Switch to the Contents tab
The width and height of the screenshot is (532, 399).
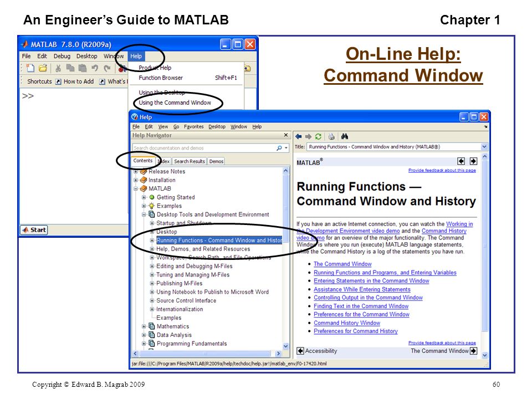(x=143, y=161)
